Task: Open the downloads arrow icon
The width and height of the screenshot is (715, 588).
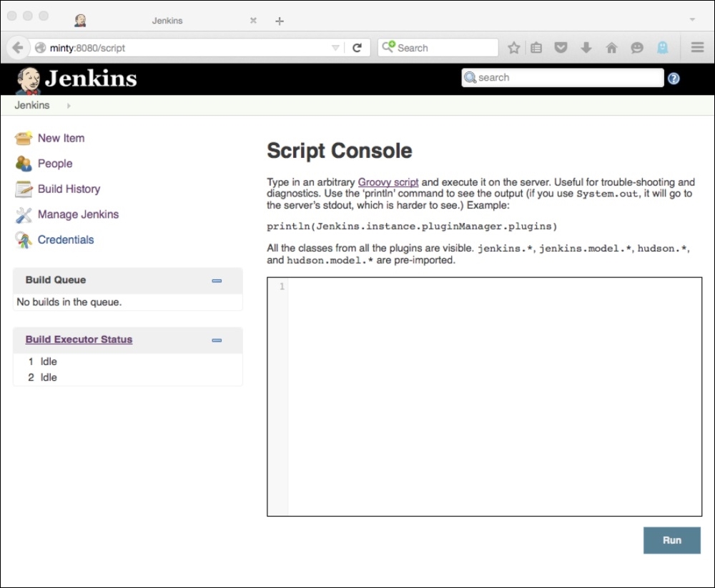Action: pyautogui.click(x=586, y=47)
